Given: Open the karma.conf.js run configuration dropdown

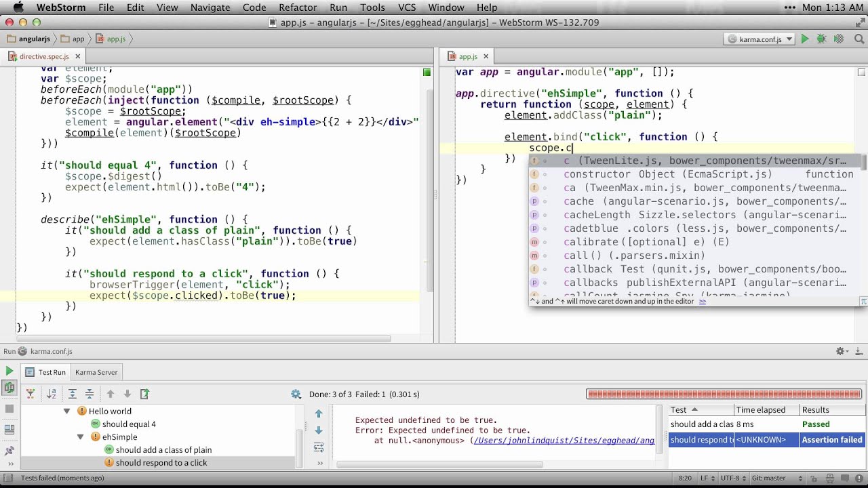Looking at the screenshot, I should click(x=760, y=39).
